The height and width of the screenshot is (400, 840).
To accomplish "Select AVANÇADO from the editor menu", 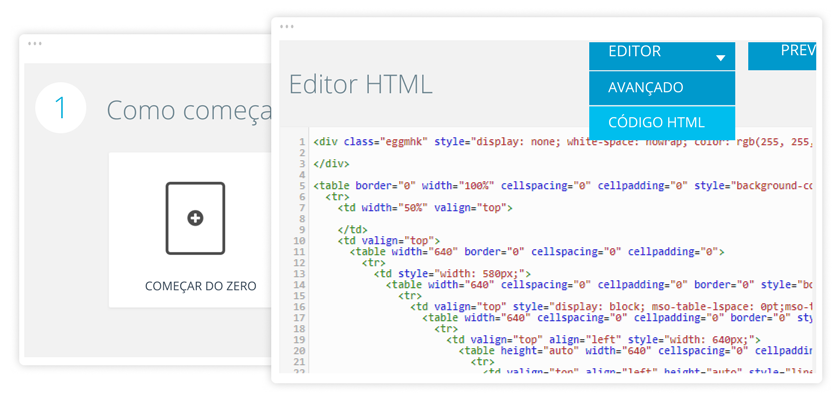I will (662, 88).
